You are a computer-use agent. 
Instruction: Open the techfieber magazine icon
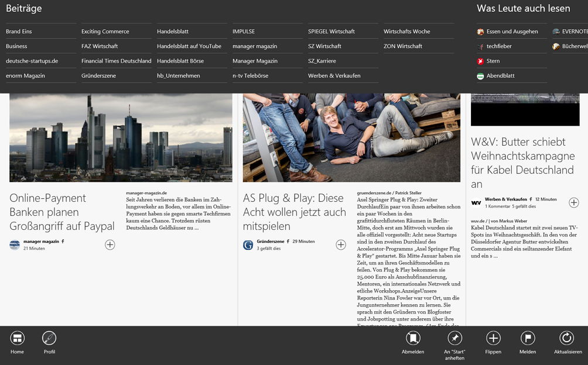click(480, 46)
